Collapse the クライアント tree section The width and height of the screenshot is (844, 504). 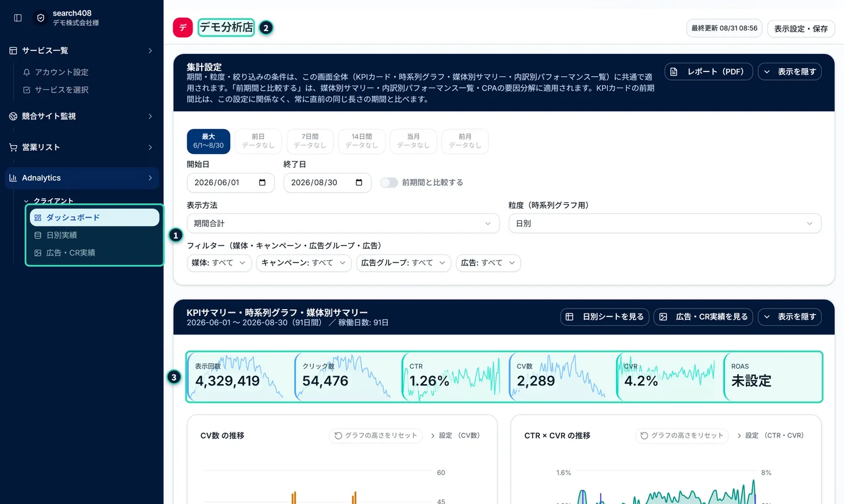[48, 201]
